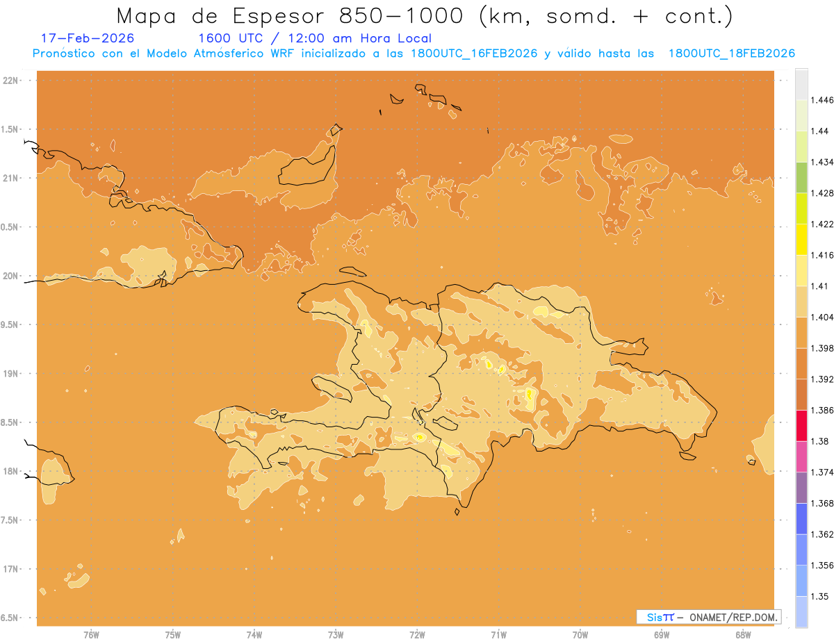Viewport: 834px width, 644px height.
Task: Click the '72W' longitude label
Action: pos(417,635)
